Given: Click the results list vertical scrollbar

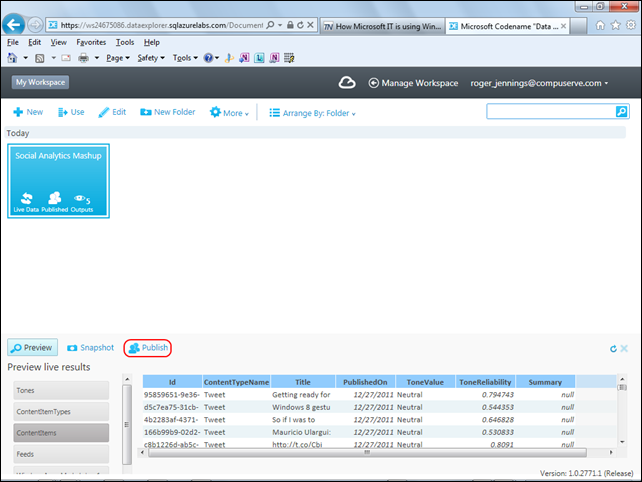Looking at the screenshot, I should [127, 425].
